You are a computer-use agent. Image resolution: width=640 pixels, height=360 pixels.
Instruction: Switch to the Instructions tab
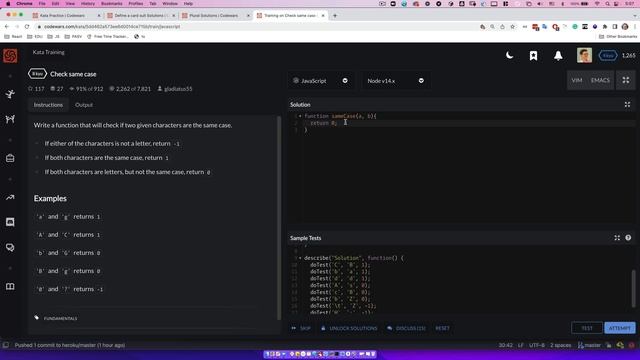click(48, 105)
